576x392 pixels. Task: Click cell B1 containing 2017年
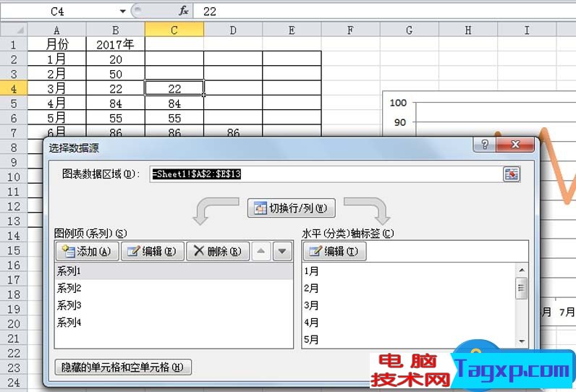pyautogui.click(x=115, y=44)
